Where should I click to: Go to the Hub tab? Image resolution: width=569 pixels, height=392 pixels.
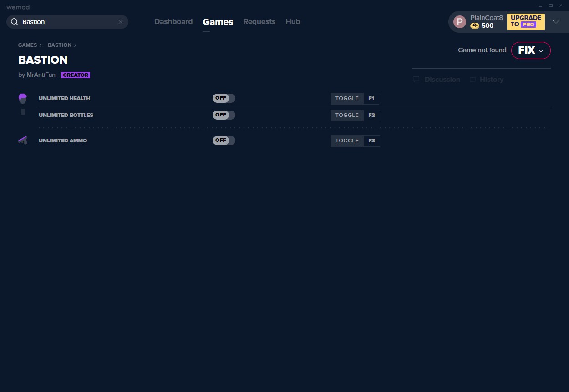(293, 21)
